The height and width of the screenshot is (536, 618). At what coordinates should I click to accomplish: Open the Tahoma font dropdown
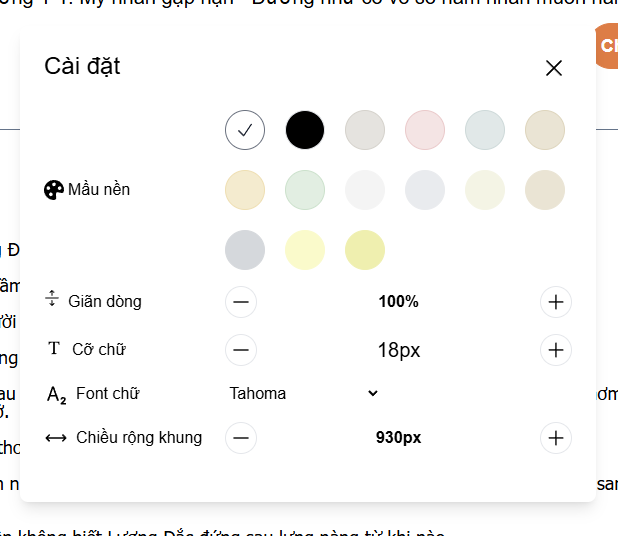[x=303, y=393]
